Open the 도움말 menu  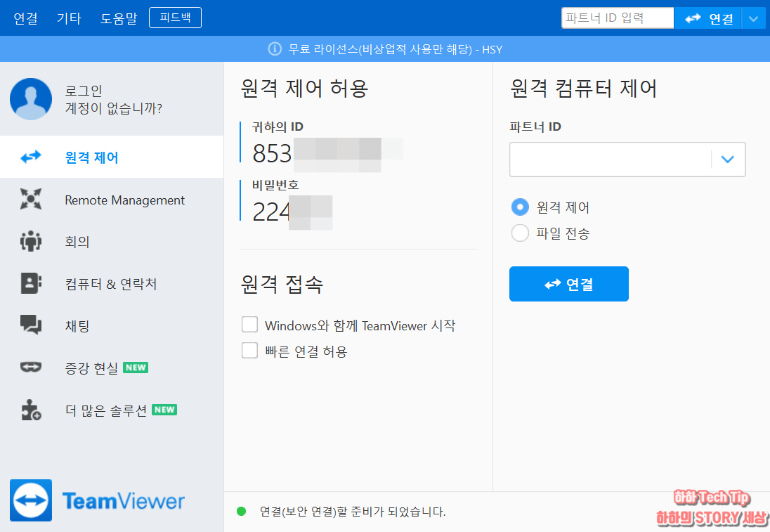click(x=118, y=18)
